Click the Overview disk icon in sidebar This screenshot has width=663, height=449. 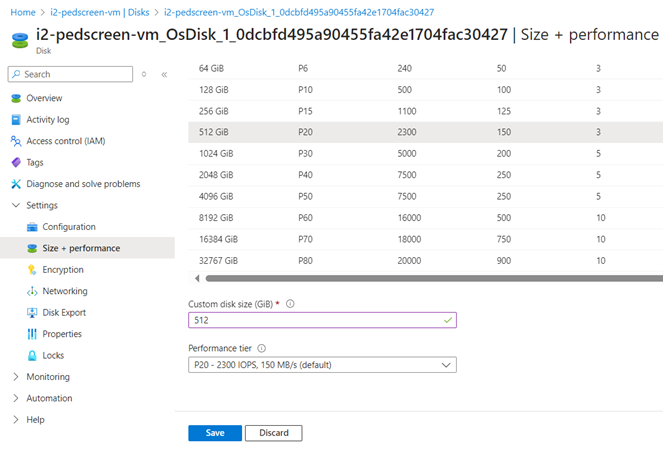(16, 98)
